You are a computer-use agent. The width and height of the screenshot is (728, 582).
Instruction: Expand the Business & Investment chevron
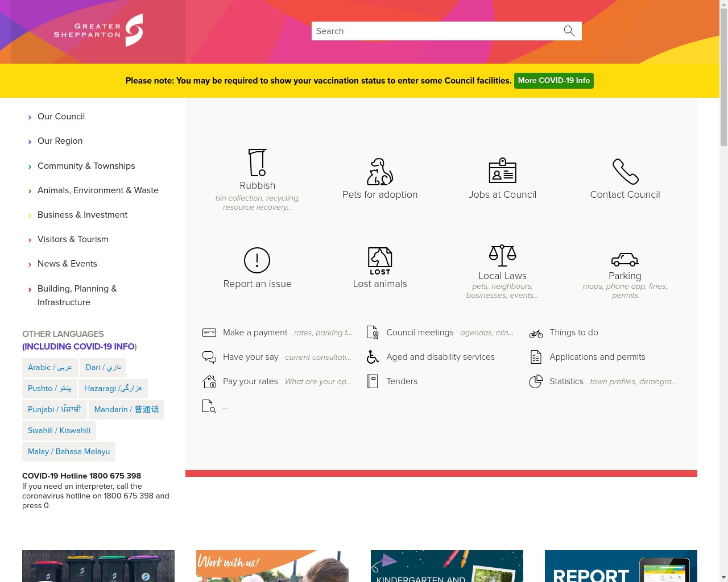pyautogui.click(x=30, y=215)
